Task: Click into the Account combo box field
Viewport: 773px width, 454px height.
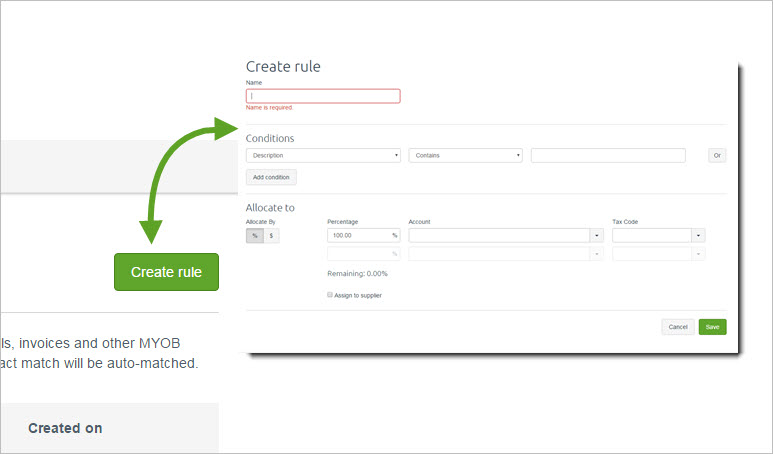Action: tap(499, 236)
